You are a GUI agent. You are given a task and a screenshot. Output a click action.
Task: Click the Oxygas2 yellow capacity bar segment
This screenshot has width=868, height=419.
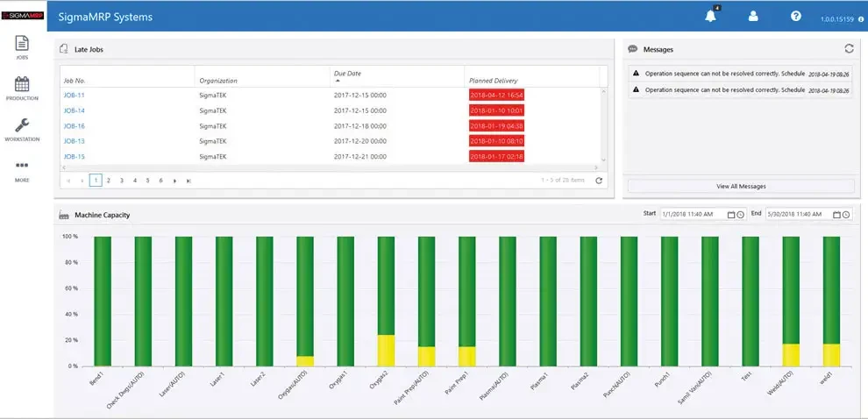tap(386, 350)
